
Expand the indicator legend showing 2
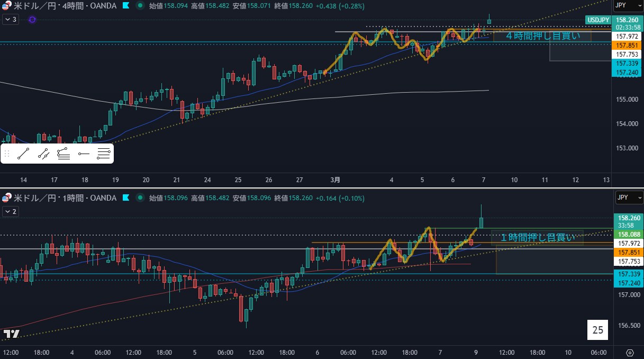pos(11,211)
